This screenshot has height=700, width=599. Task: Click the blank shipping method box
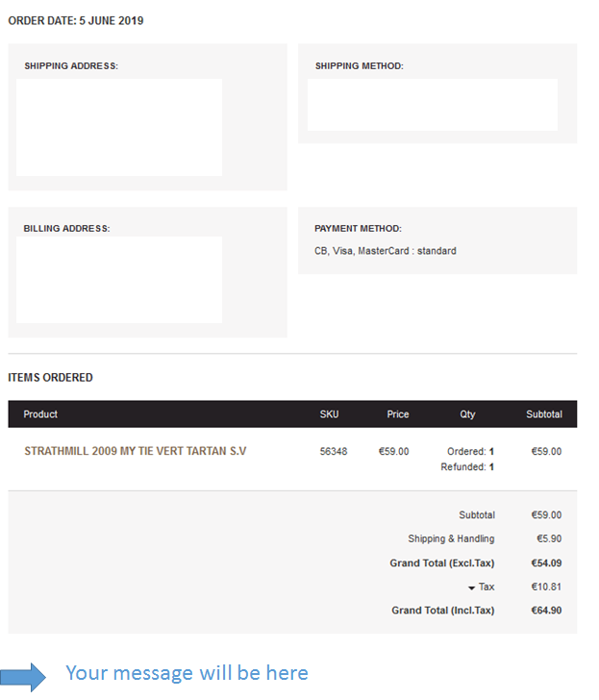click(433, 105)
